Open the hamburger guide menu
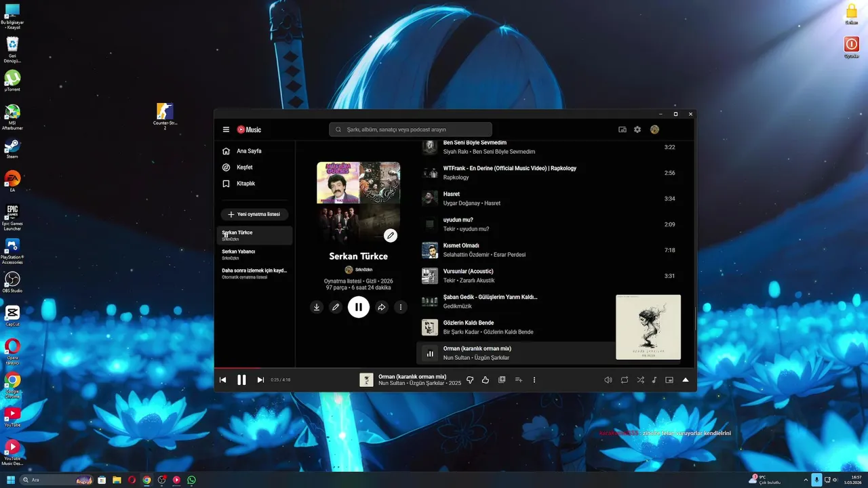Screen dimensions: 868x488 tap(226, 129)
